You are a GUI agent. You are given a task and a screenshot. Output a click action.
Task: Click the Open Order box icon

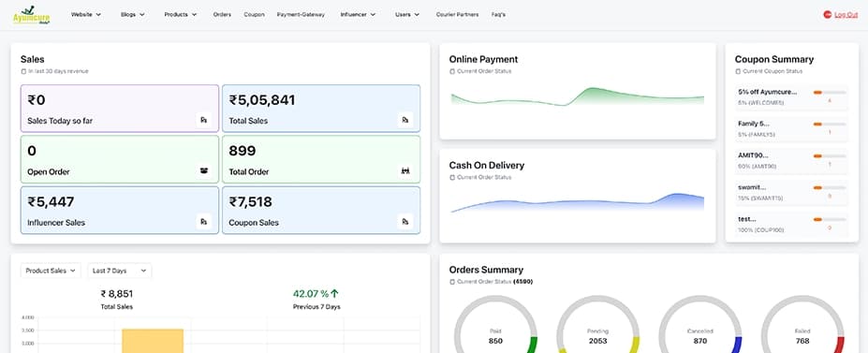tap(204, 171)
